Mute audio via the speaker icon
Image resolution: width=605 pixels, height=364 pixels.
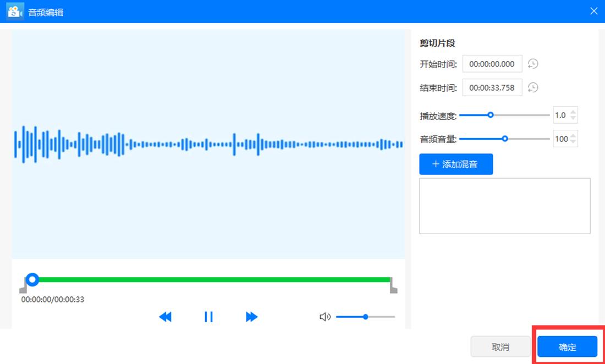tap(325, 317)
